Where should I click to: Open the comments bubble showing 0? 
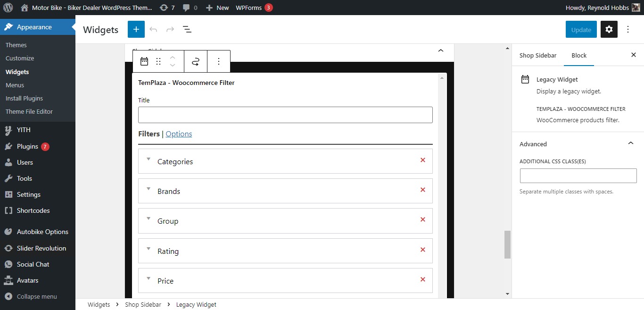coord(190,8)
